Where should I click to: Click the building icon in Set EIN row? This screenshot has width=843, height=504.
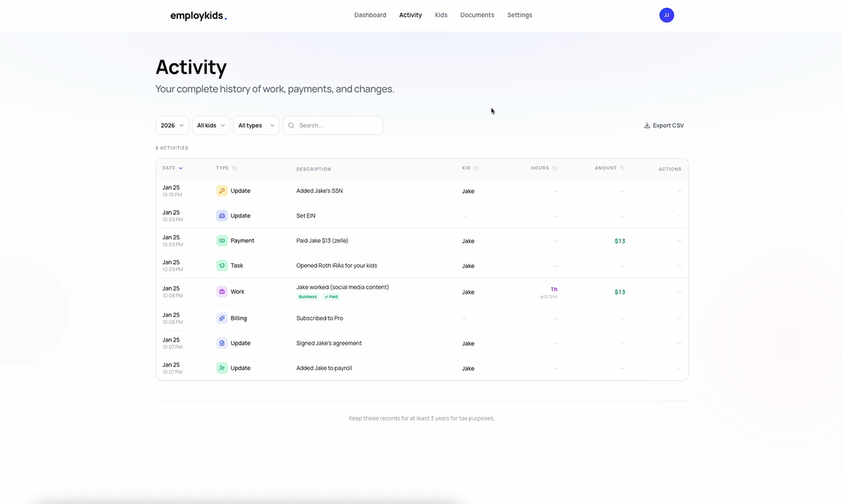coord(222,216)
